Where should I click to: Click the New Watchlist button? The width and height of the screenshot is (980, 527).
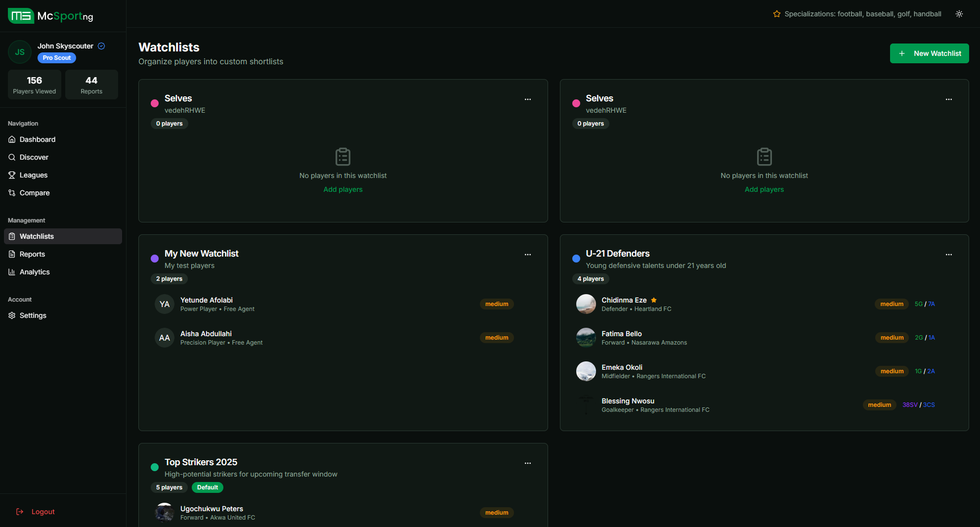(929, 53)
